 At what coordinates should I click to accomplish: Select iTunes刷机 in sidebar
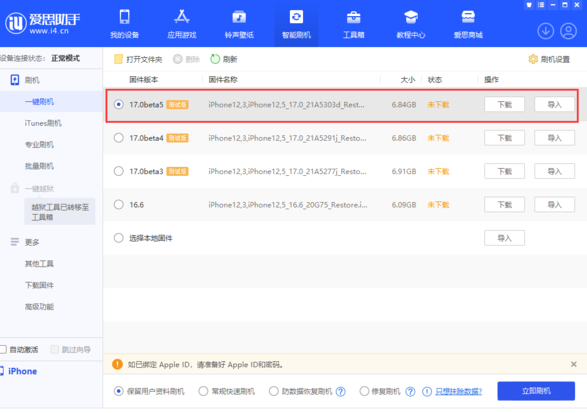(43, 123)
